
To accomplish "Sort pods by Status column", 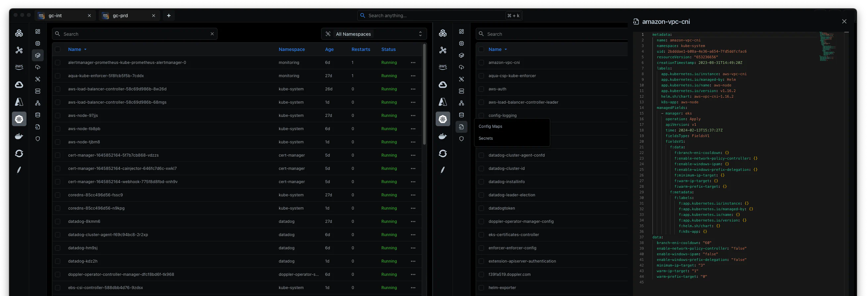I will coord(388,49).
